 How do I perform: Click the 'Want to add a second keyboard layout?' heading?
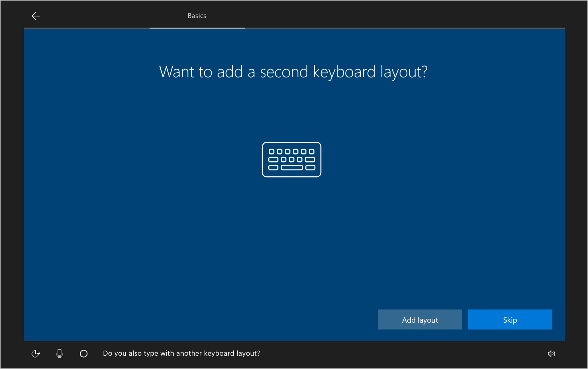(x=293, y=72)
